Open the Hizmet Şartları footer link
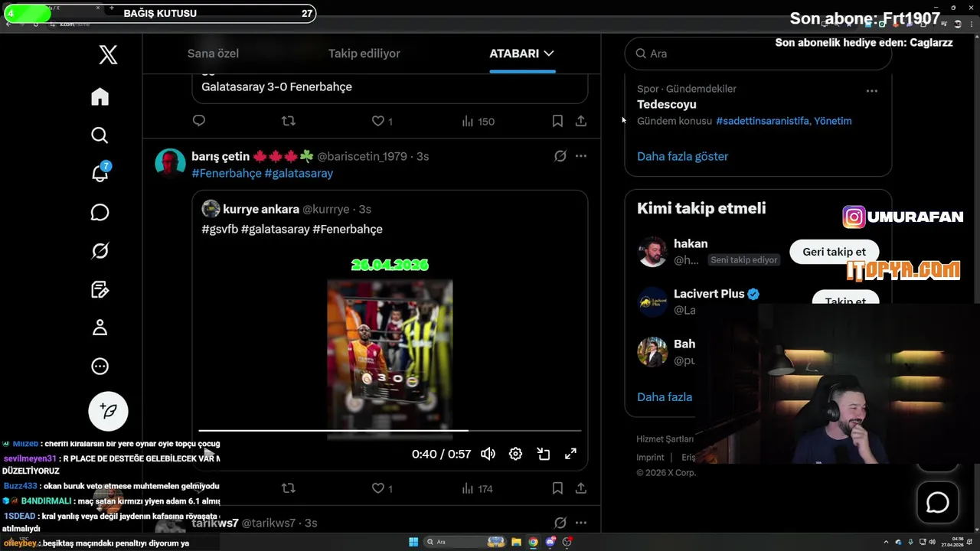The width and height of the screenshot is (980, 551). pos(665,439)
